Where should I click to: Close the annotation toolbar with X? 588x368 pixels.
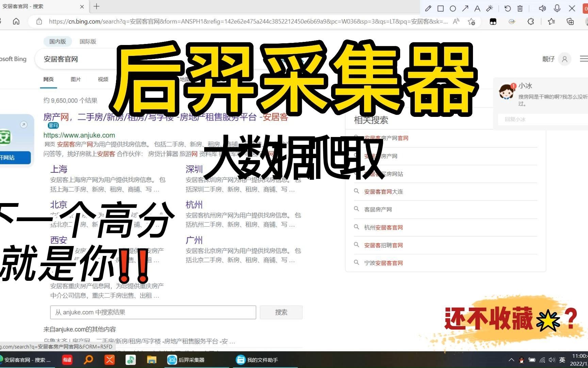pyautogui.click(x=572, y=9)
